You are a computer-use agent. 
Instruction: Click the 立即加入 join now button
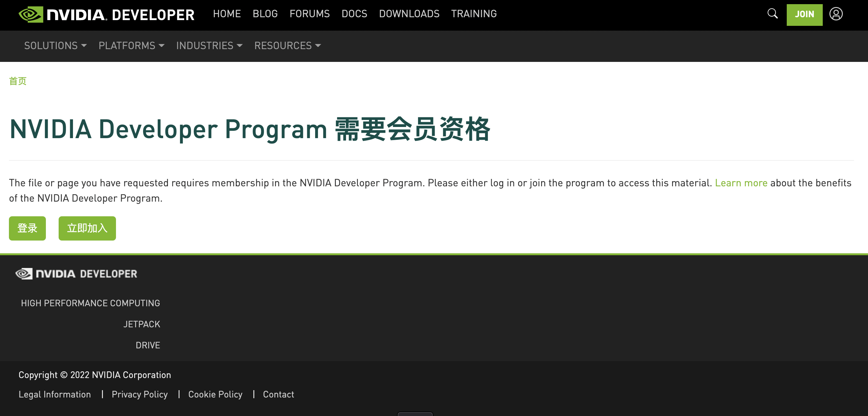coord(87,228)
